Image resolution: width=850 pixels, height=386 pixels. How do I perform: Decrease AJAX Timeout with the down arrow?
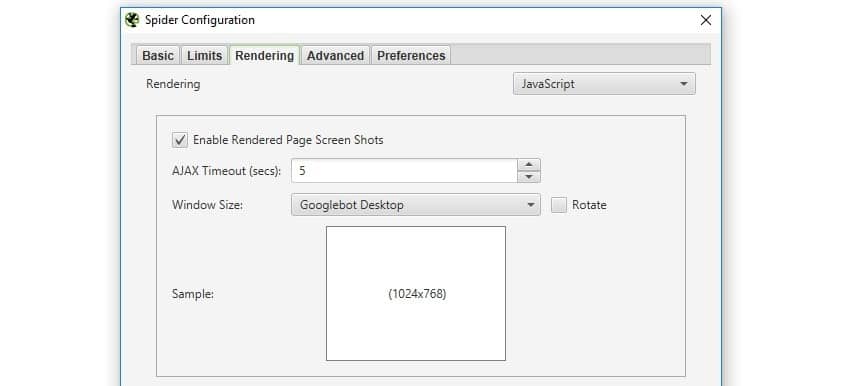[529, 177]
